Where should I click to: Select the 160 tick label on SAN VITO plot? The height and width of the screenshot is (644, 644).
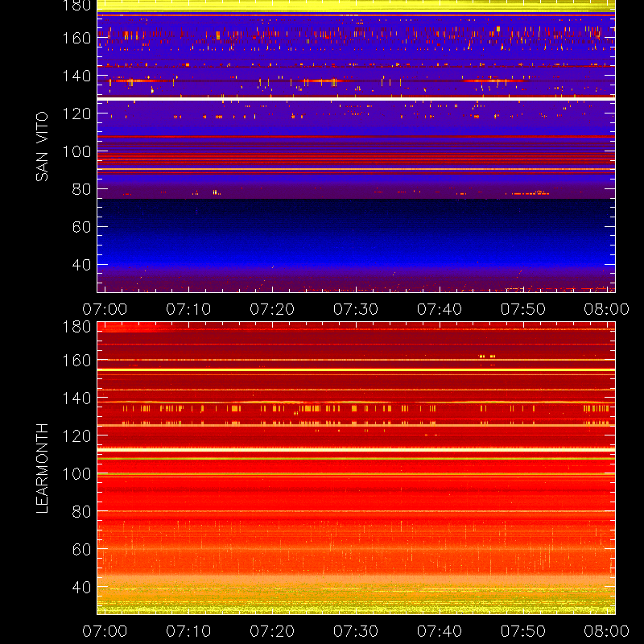pos(76,38)
